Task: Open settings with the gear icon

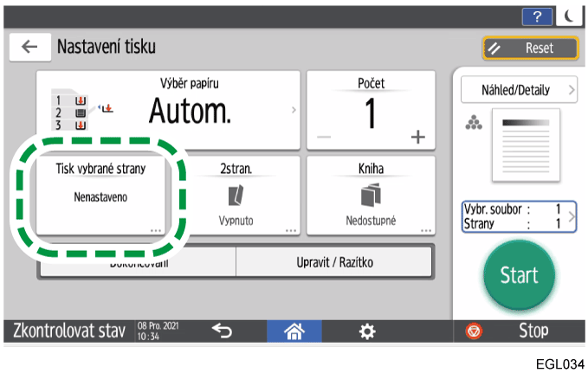Action: click(x=367, y=330)
